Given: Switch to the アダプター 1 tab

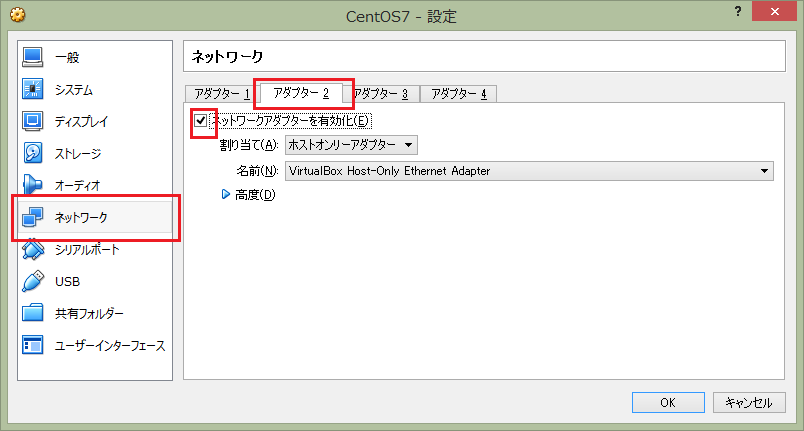Looking at the screenshot, I should coord(218,94).
